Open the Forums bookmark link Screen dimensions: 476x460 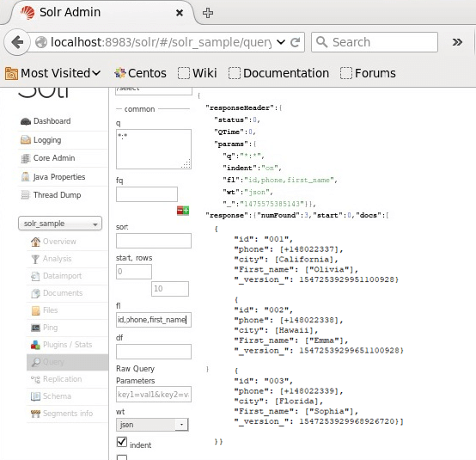[368, 73]
